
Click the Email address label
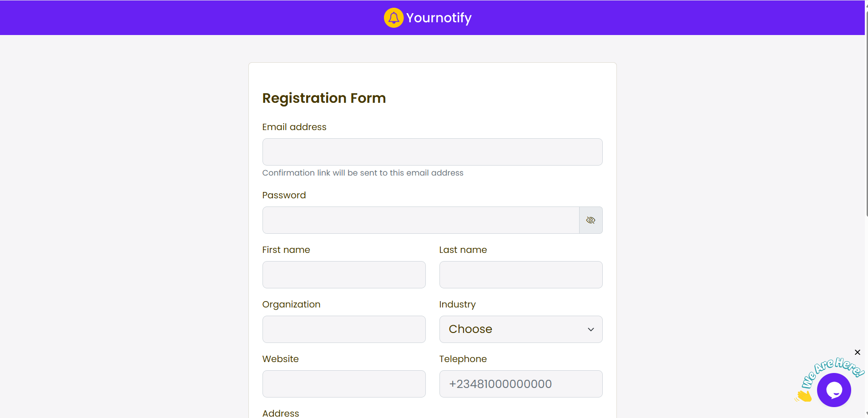294,127
